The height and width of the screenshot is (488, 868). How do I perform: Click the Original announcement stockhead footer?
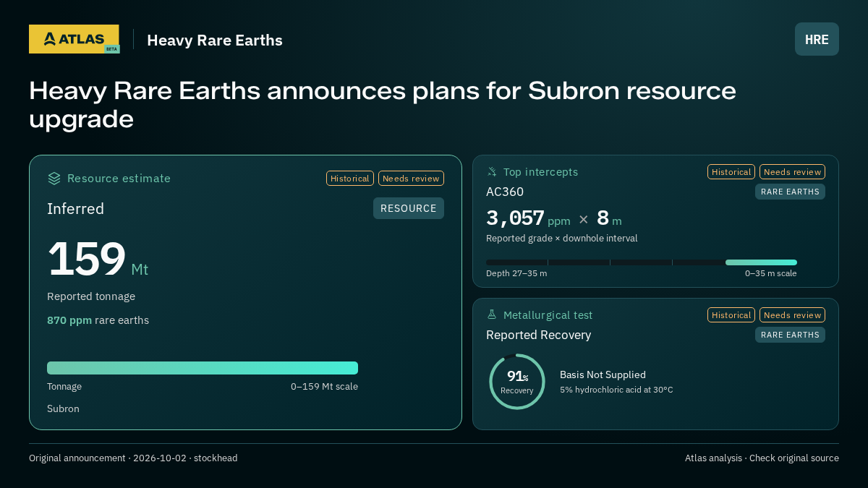[x=133, y=458]
